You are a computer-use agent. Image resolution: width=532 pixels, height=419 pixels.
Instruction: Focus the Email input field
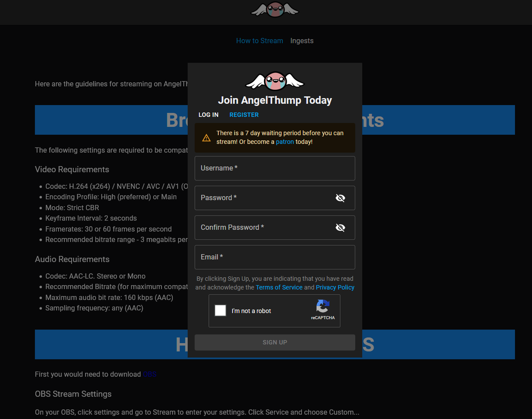tap(275, 257)
